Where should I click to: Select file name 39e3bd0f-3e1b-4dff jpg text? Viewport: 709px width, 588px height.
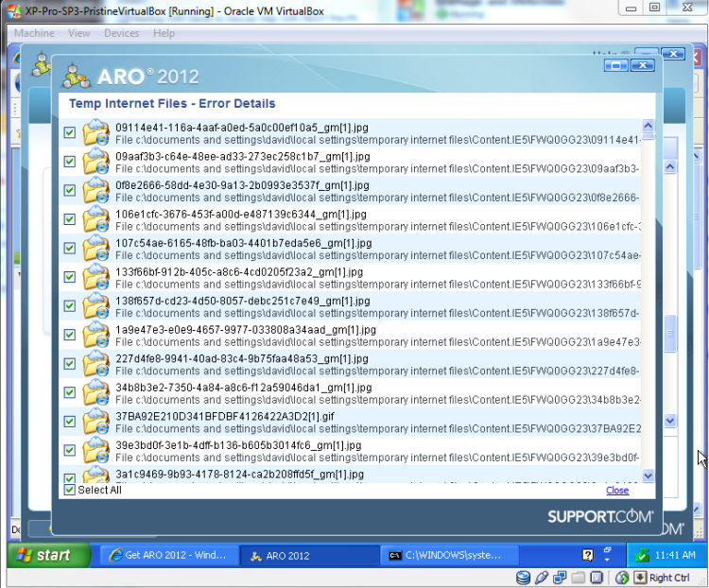coord(238,445)
